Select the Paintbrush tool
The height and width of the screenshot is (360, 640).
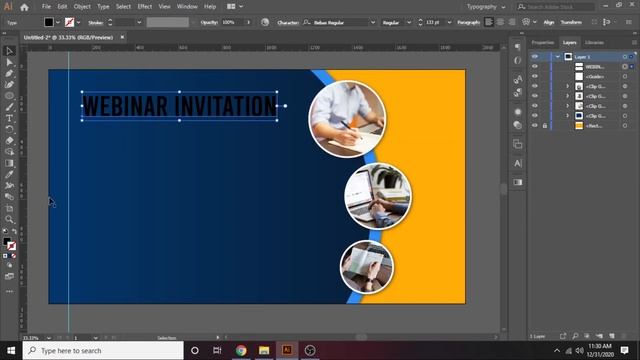tap(9, 107)
